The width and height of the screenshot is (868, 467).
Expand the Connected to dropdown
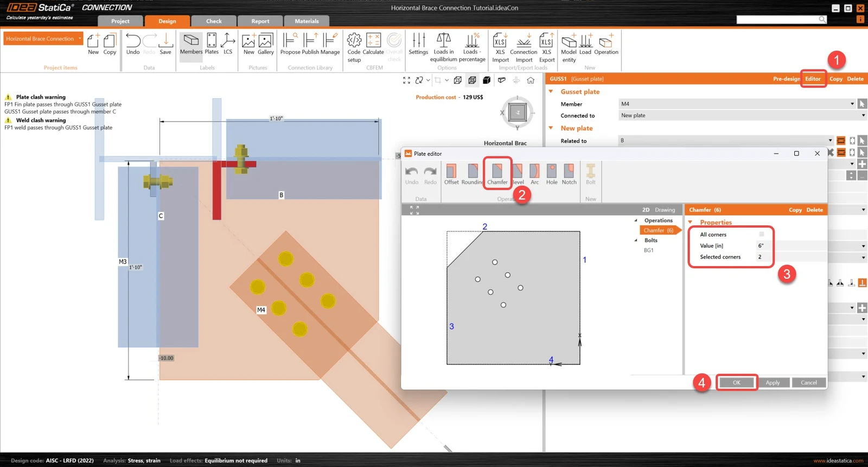[x=743, y=115]
